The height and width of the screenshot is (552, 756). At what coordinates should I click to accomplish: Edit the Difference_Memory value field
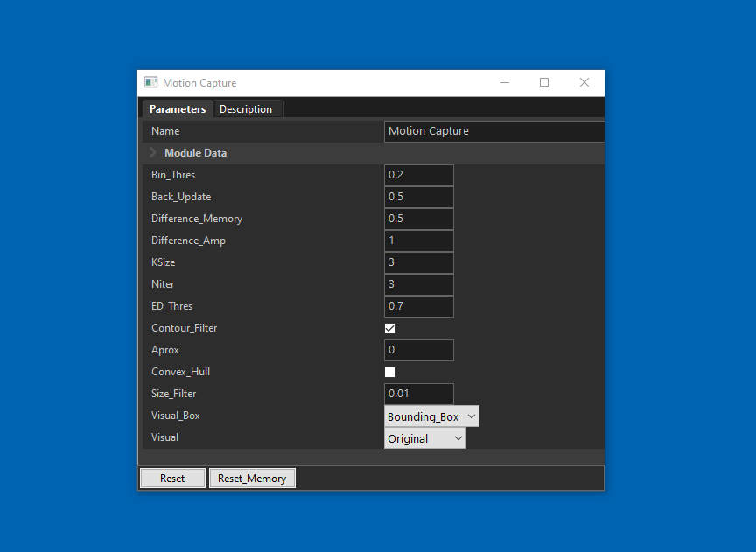coord(418,219)
